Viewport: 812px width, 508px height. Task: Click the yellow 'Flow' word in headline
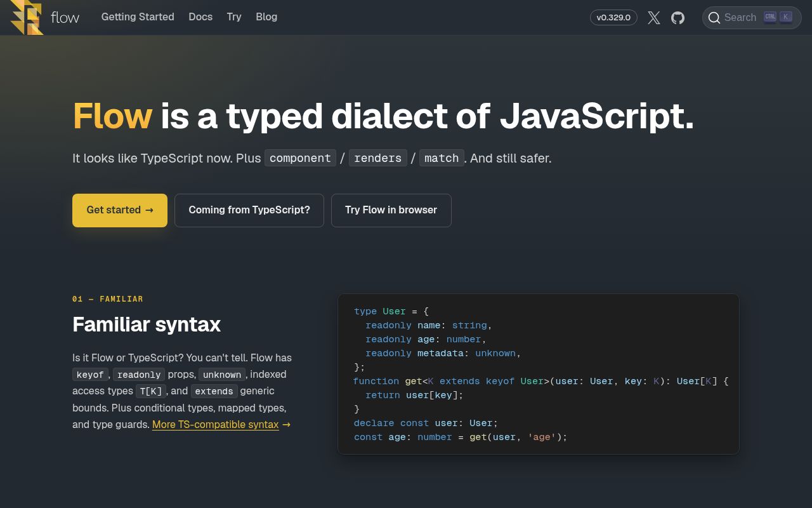112,116
